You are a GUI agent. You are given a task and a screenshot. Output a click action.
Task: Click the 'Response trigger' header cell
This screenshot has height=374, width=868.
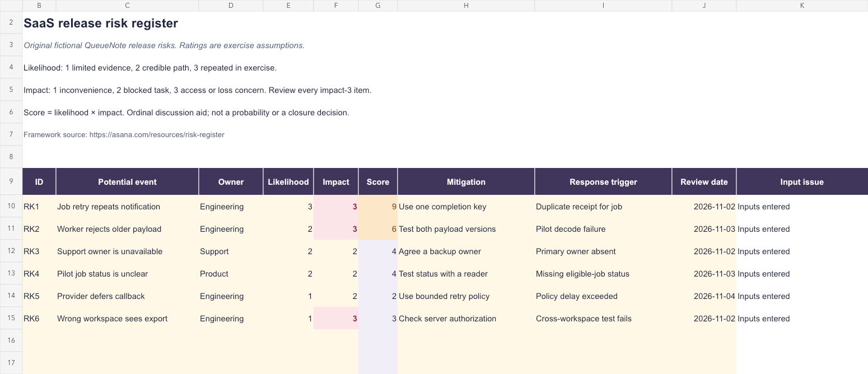[x=603, y=182]
